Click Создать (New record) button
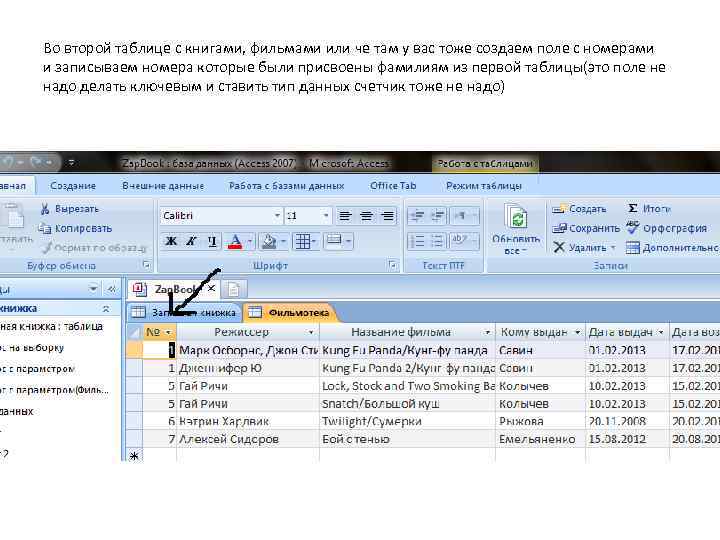Screen dimensions: 720x540 pos(579,209)
